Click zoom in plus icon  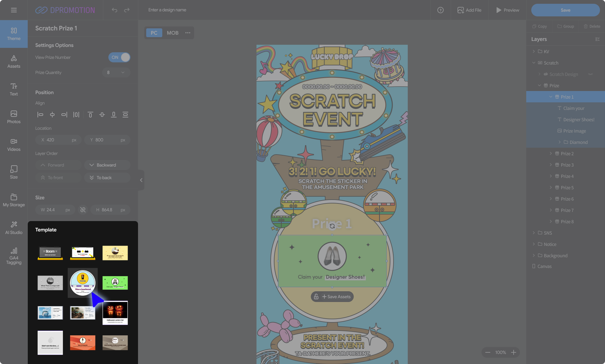(514, 352)
